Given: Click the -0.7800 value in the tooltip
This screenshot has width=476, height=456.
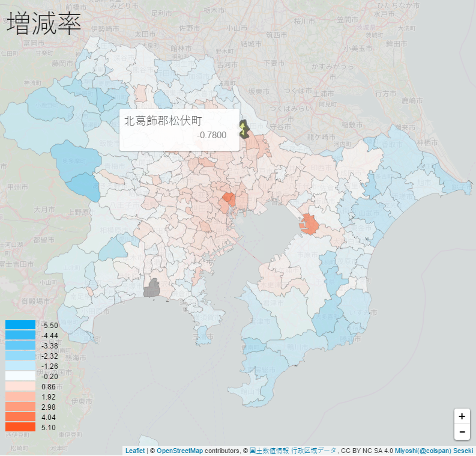Looking at the screenshot, I should tap(211, 135).
